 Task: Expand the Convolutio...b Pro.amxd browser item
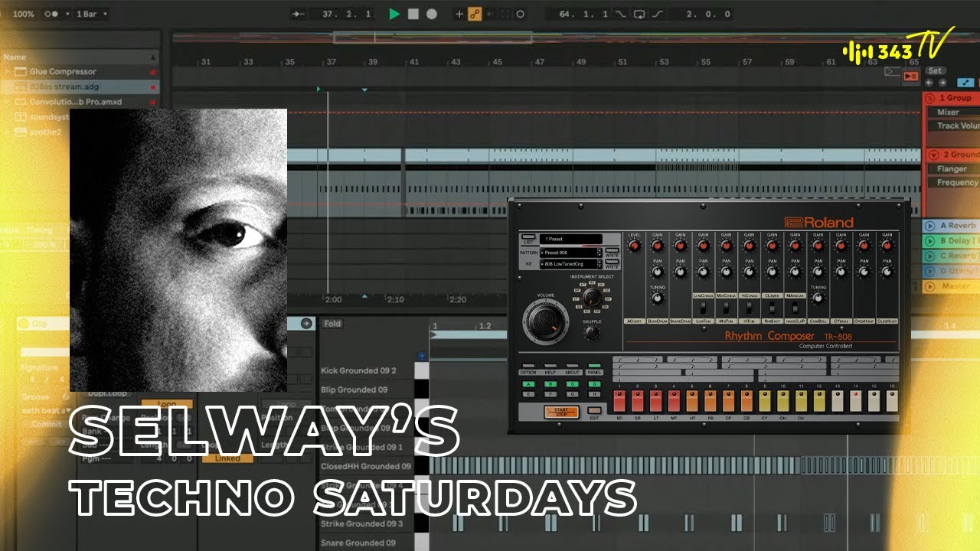tap(7, 102)
